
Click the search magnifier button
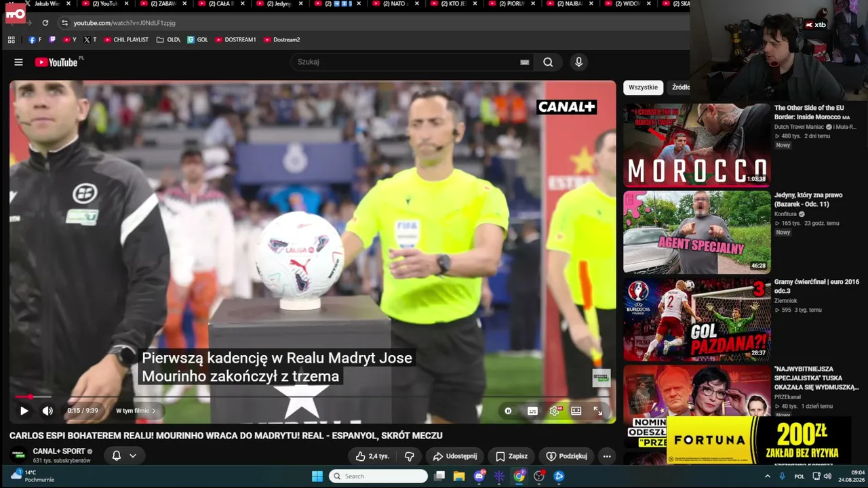point(548,62)
